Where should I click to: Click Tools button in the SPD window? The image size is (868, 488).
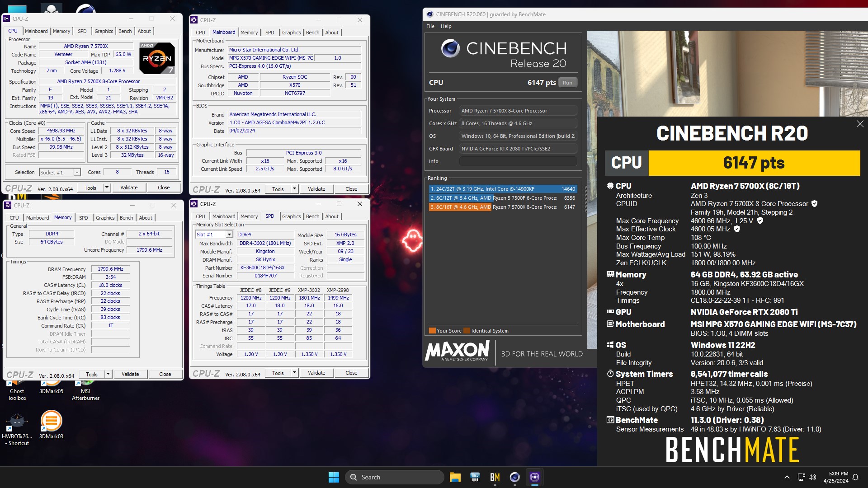[278, 373]
